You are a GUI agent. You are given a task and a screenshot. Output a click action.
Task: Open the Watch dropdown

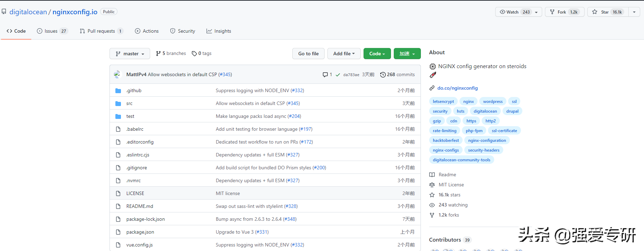[x=519, y=12]
